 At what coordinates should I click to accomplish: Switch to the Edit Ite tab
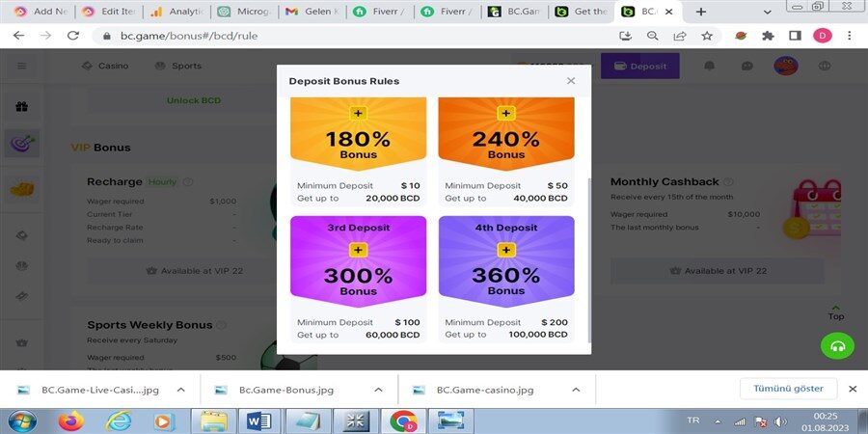pos(109,12)
